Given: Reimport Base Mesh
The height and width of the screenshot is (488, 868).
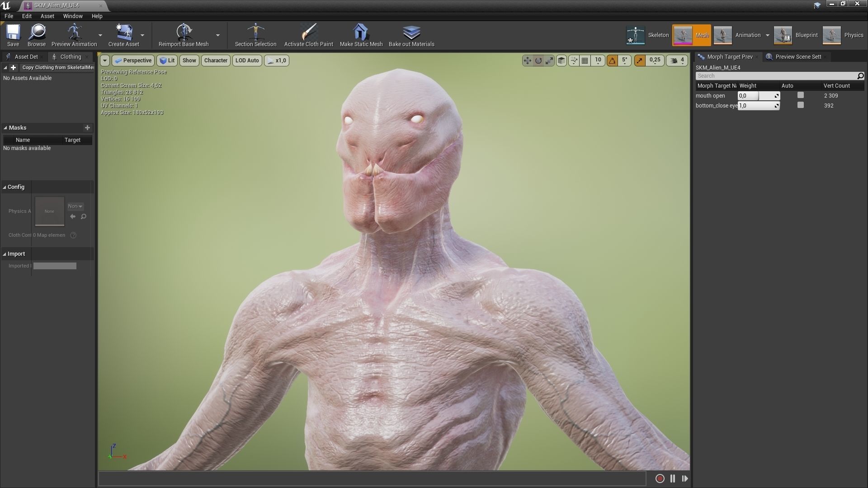Looking at the screenshot, I should 184,35.
